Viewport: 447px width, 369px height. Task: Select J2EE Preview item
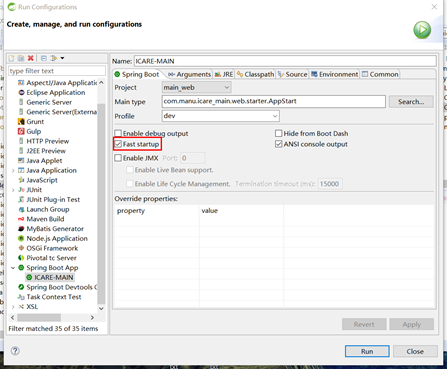[46, 151]
